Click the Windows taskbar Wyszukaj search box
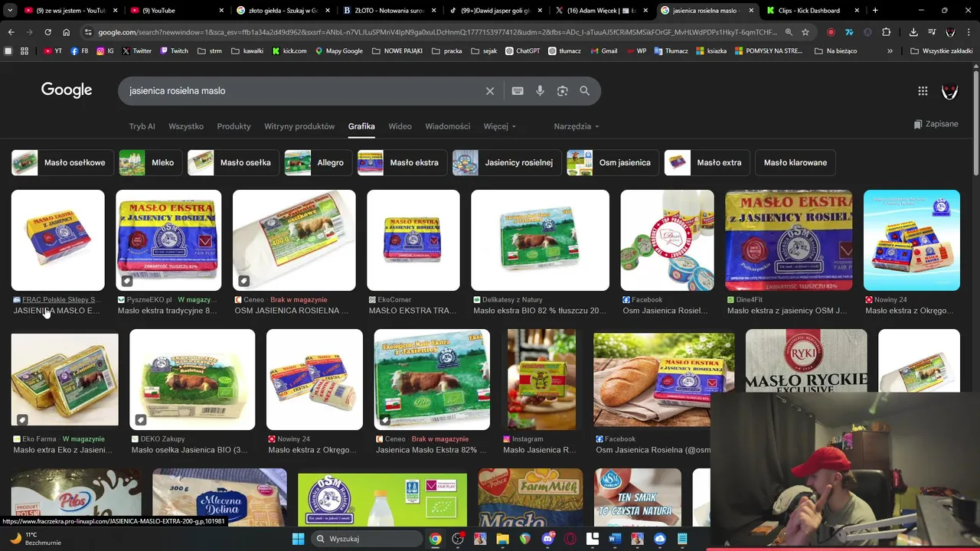This screenshot has height=551, width=980. click(x=366, y=539)
